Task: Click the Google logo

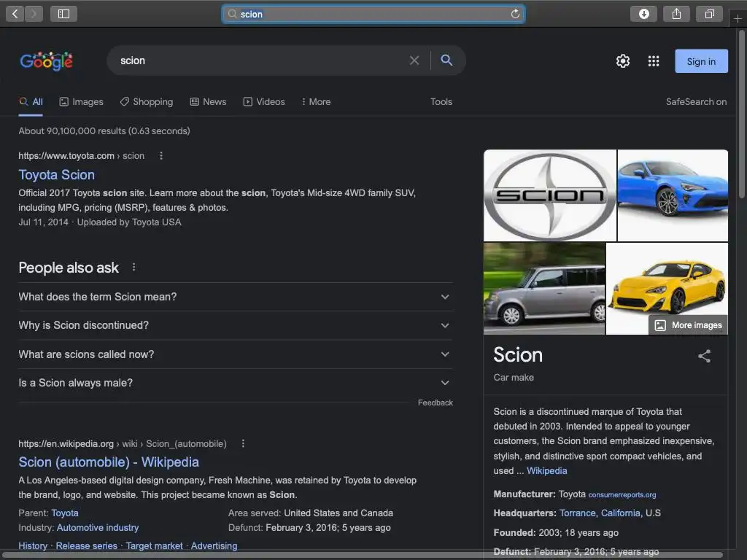Action: point(46,61)
